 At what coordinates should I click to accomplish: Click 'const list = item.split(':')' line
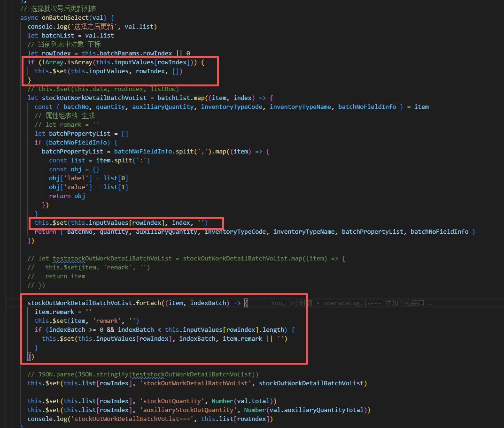point(99,160)
